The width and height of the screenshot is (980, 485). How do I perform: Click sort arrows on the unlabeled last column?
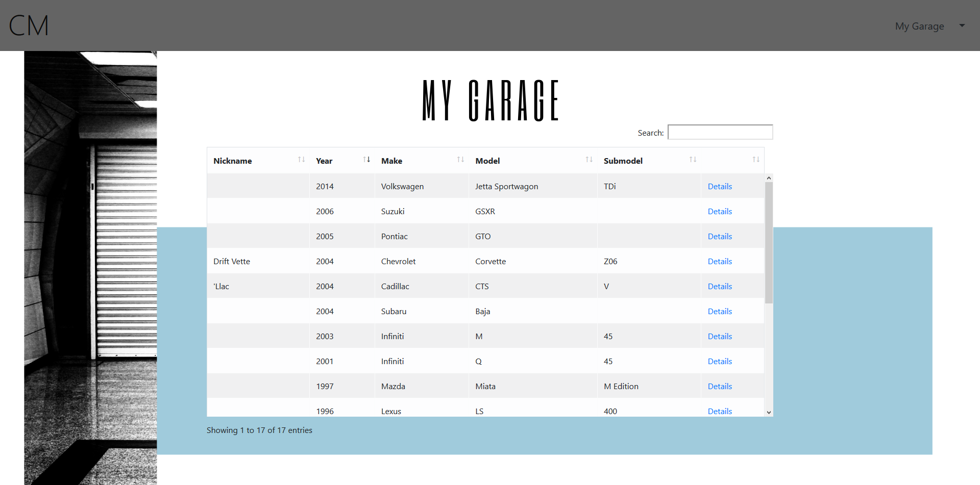pyautogui.click(x=756, y=160)
